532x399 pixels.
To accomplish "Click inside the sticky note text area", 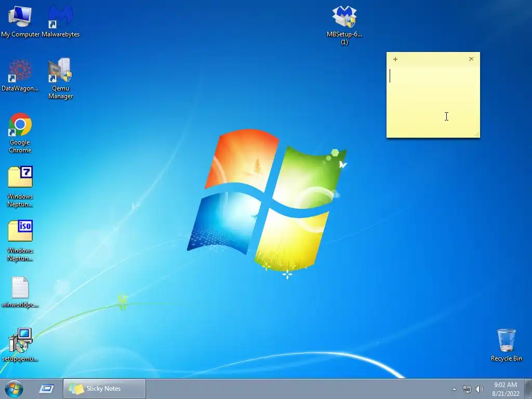I will point(433,101).
